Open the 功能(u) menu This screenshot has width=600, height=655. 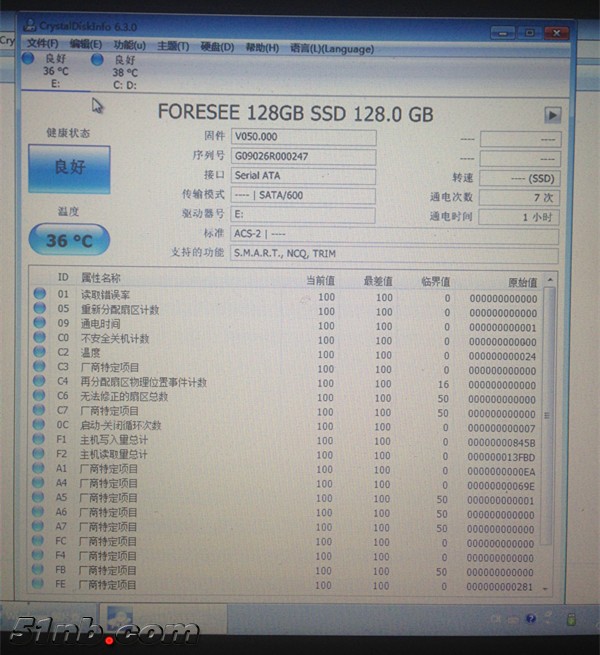pos(130,45)
